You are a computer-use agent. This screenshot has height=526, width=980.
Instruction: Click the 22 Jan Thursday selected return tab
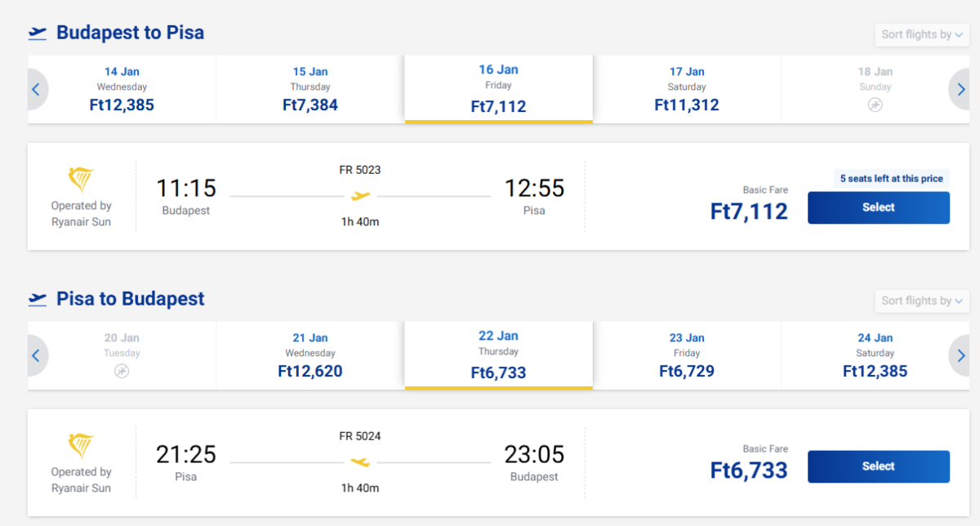click(x=498, y=355)
